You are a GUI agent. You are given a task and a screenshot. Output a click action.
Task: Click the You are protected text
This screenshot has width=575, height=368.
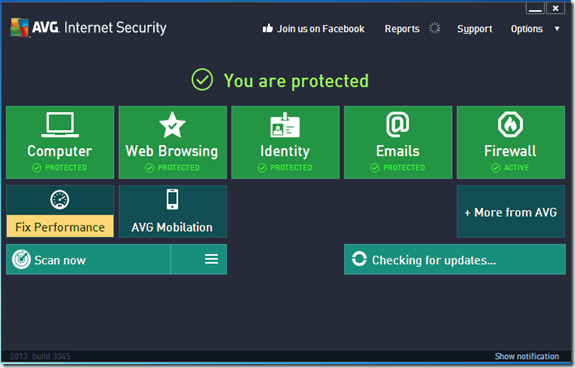tap(296, 81)
